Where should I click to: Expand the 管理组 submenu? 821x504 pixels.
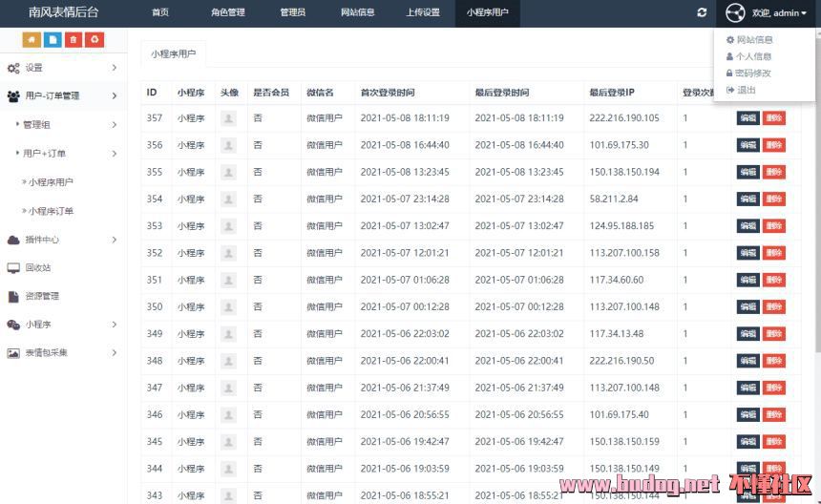115,124
